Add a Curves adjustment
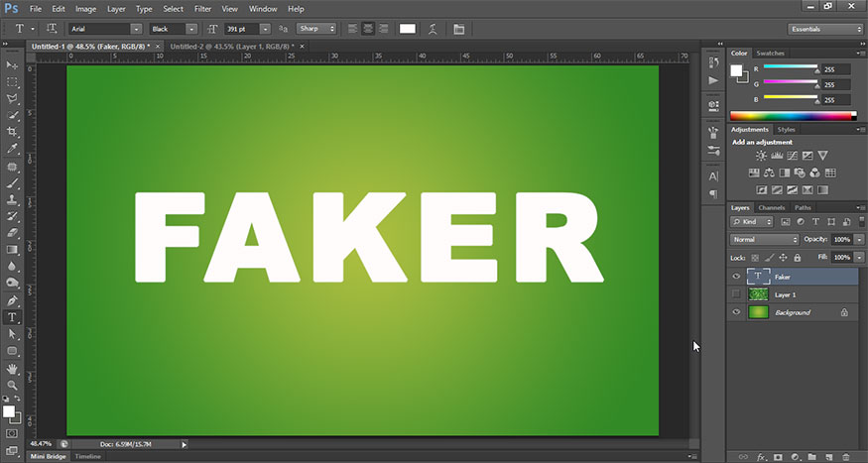 [793, 156]
